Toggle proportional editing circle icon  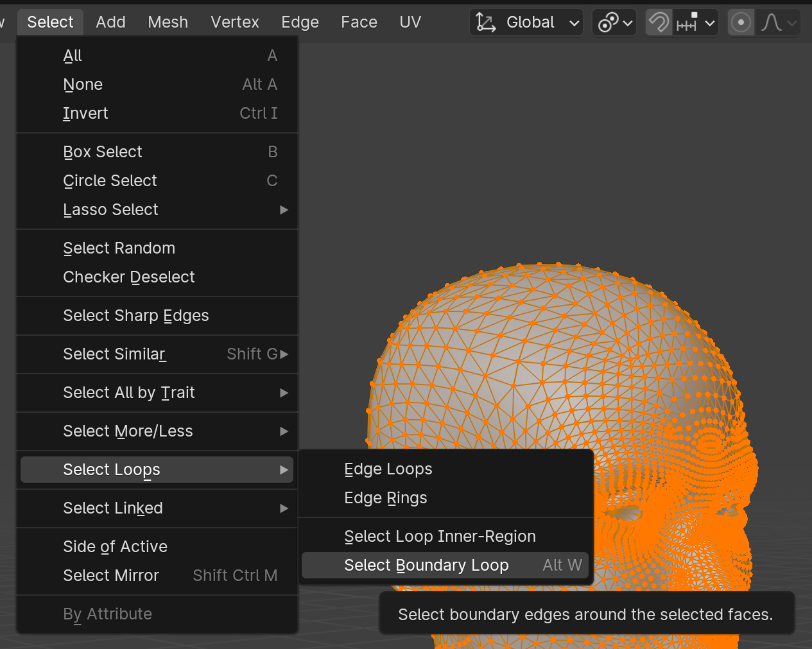point(741,23)
